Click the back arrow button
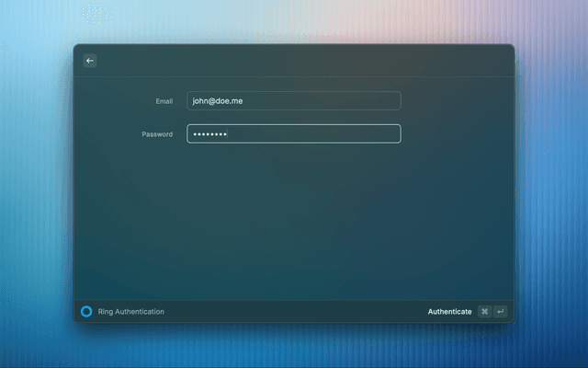 90,61
